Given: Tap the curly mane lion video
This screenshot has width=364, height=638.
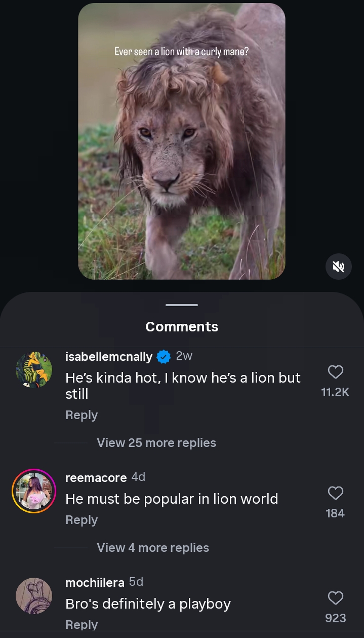Looking at the screenshot, I should pos(182,142).
